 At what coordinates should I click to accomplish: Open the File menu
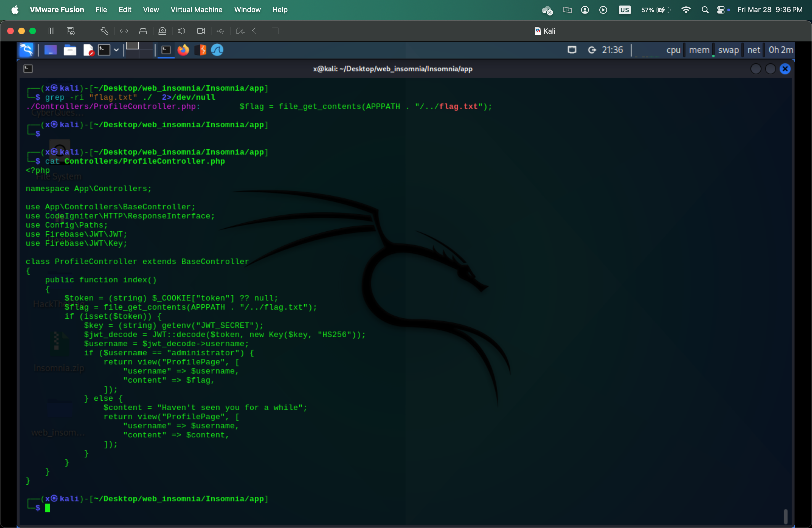[101, 10]
